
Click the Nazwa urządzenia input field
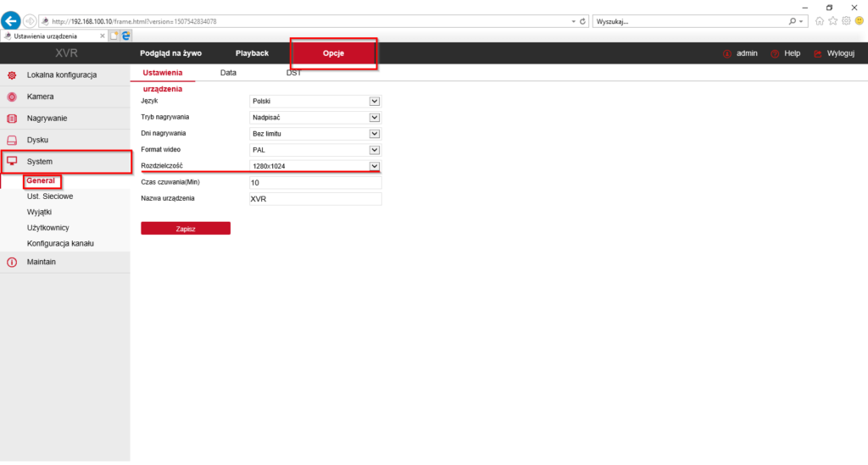tap(315, 199)
